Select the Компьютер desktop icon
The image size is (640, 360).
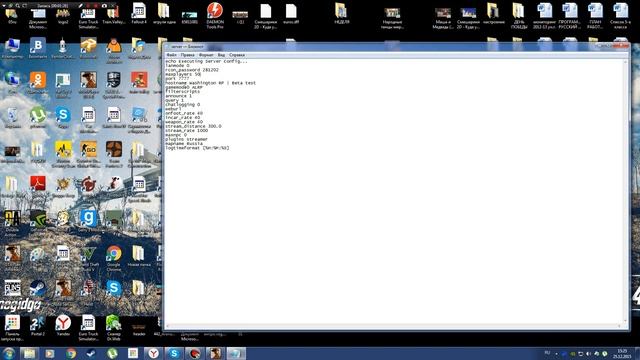coord(12,48)
